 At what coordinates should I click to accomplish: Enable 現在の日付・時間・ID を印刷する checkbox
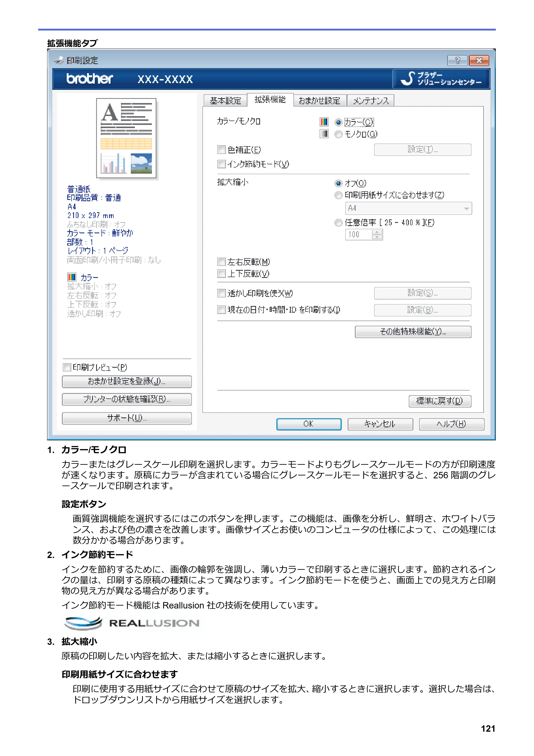pos(221,310)
